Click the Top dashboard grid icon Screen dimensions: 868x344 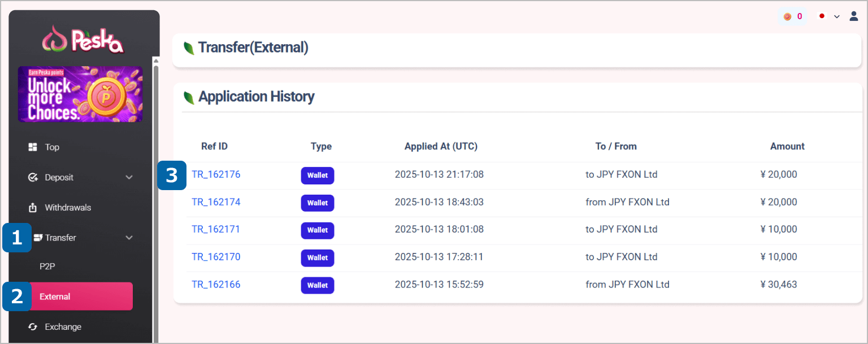pos(33,147)
